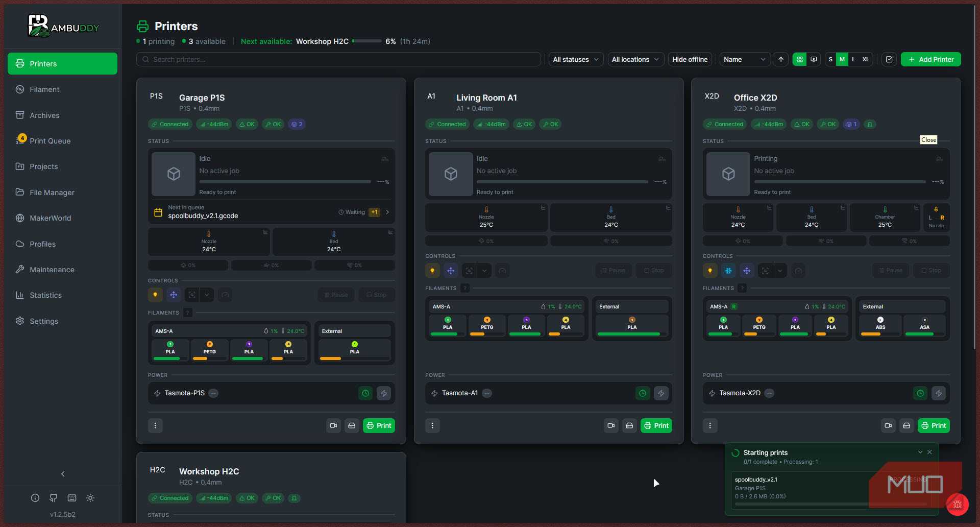The width and height of the screenshot is (980, 527).
Task: Open the Name sort dropdown
Action: click(x=744, y=59)
